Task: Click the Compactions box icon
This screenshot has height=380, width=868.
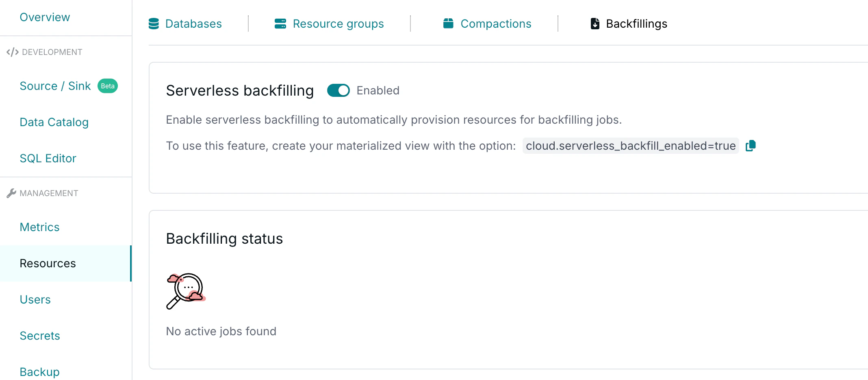Action: click(x=448, y=24)
